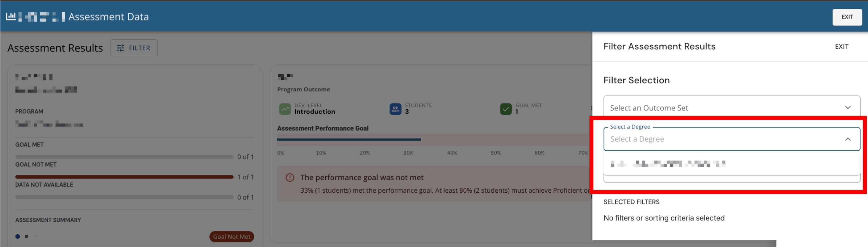The image size is (868, 247).
Task: Click the alert icon beside performance goal message
Action: point(290,178)
